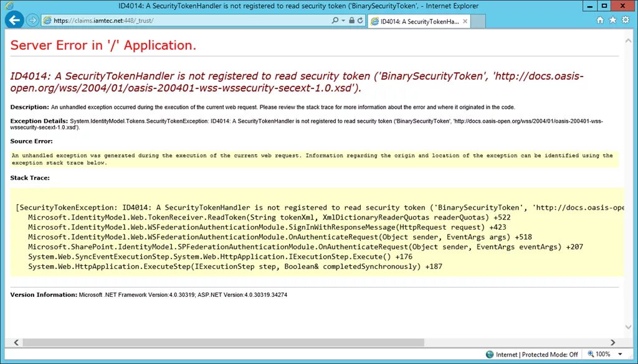Click the Exception Details label
Image resolution: width=638 pixels, height=364 pixels.
click(x=39, y=121)
